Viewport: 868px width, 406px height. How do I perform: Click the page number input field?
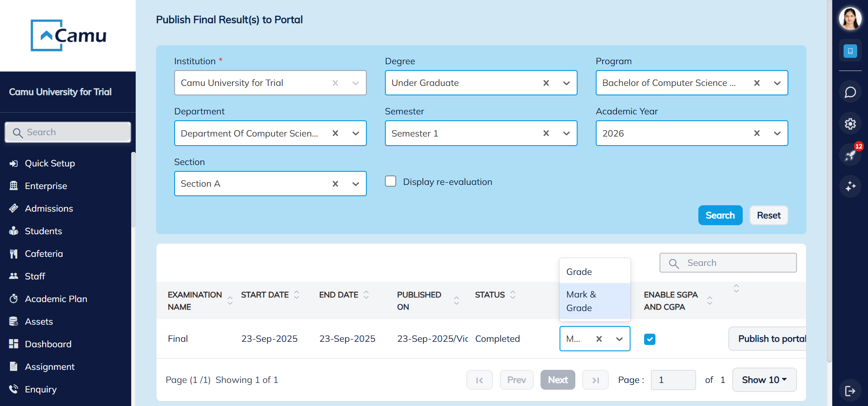[673, 380]
